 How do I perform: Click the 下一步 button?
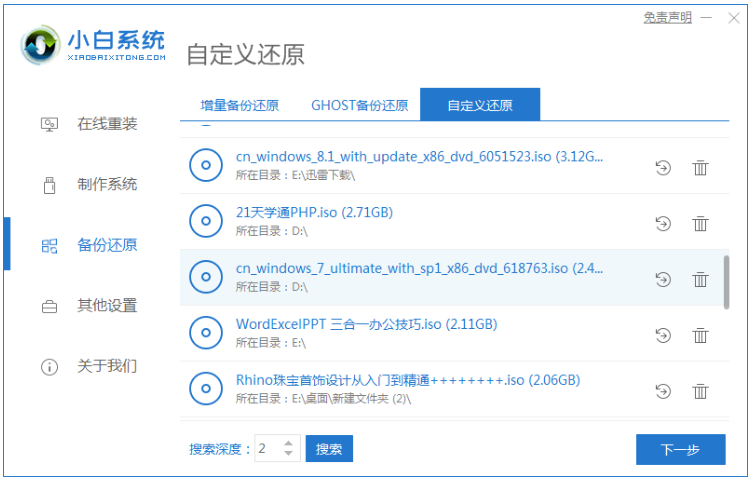tap(681, 449)
